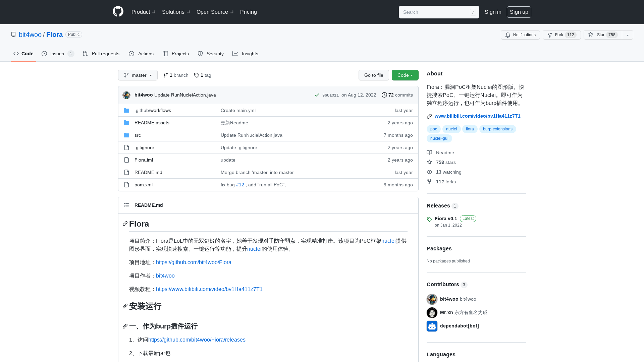644x362 pixels.
Task: Click the file icon for .gitignore
Action: tap(126, 147)
